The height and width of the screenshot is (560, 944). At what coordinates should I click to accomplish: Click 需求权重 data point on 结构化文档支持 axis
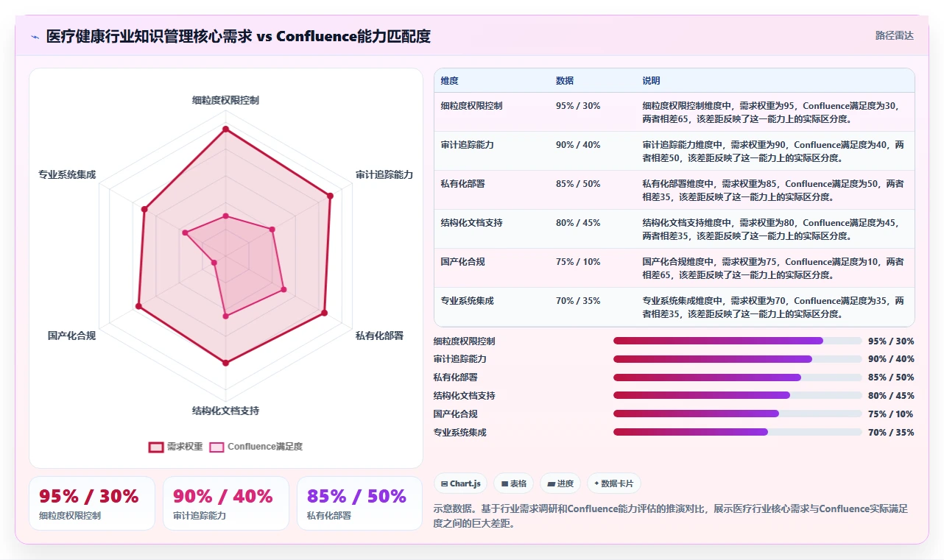tap(226, 363)
